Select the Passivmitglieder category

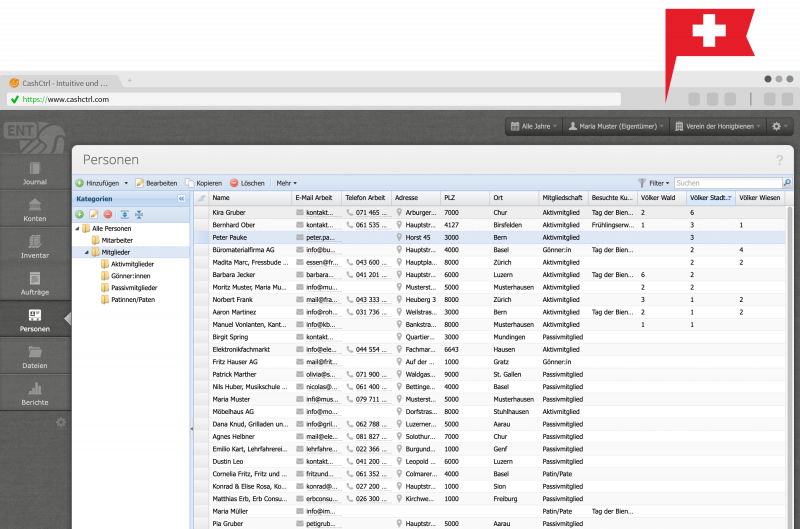(134, 288)
